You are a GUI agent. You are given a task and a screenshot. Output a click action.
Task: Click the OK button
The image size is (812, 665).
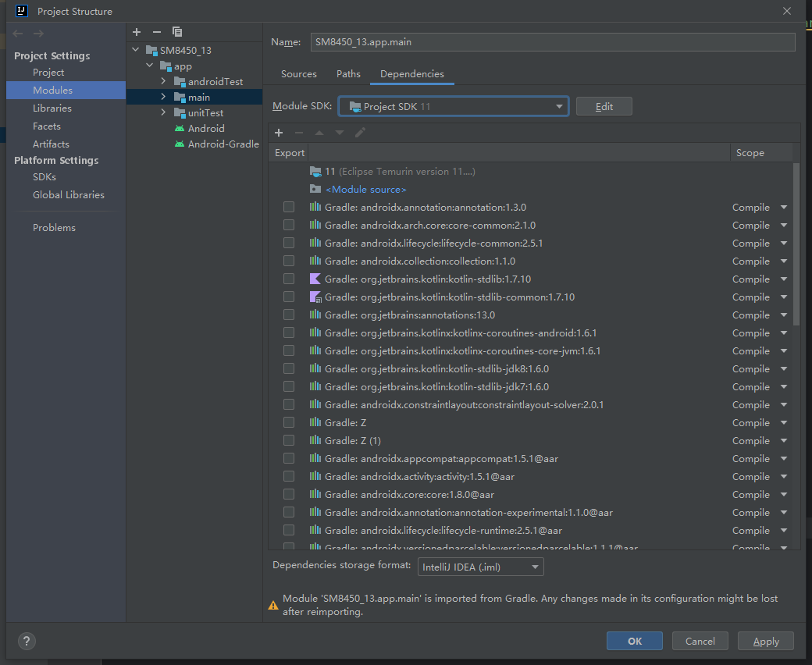tap(634, 642)
